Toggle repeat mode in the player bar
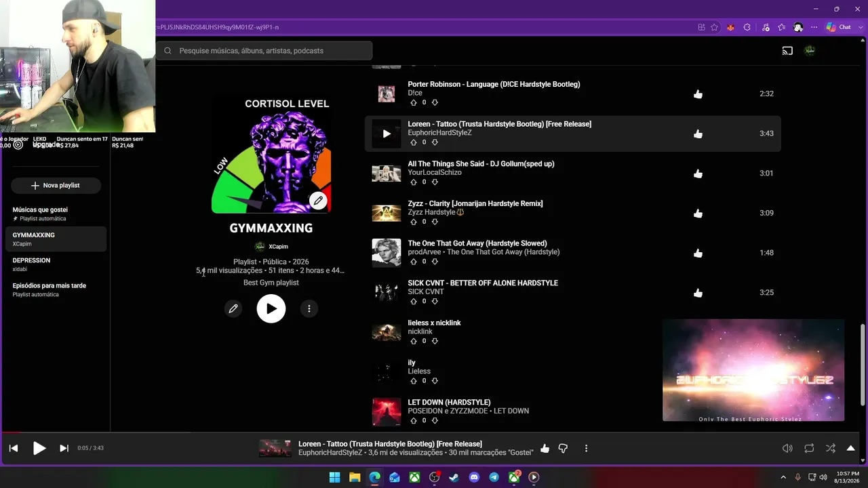868x488 pixels. [x=809, y=448]
